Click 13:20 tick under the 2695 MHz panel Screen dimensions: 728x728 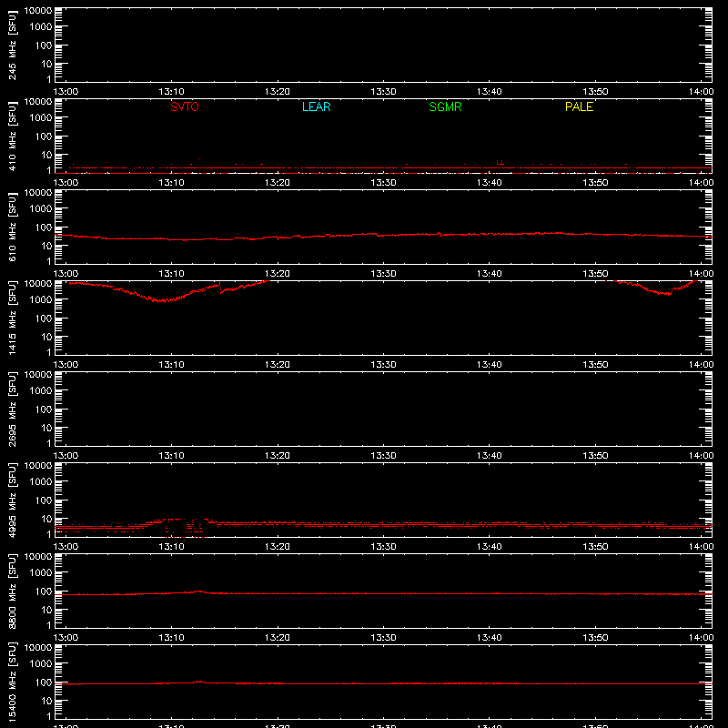point(278,456)
